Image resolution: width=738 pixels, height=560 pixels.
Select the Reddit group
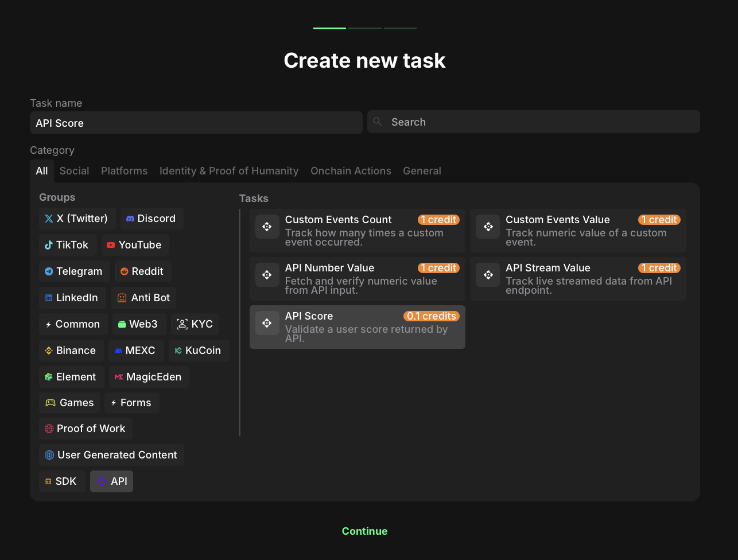143,271
